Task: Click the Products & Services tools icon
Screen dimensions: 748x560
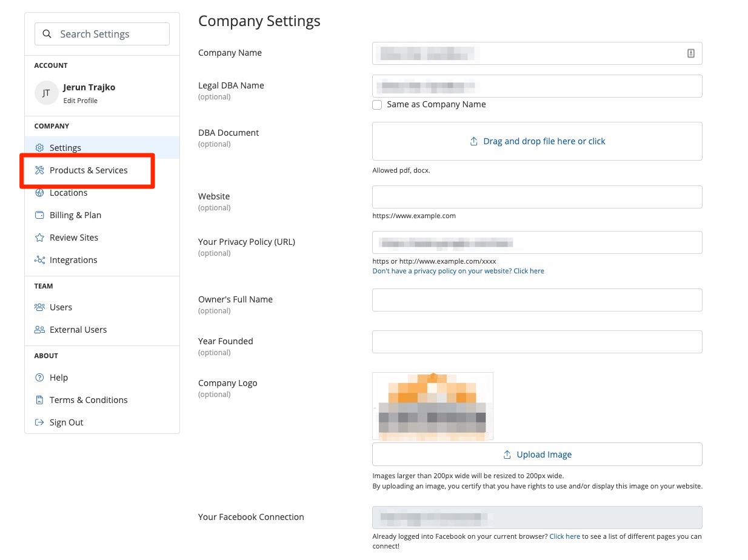Action: pos(39,170)
